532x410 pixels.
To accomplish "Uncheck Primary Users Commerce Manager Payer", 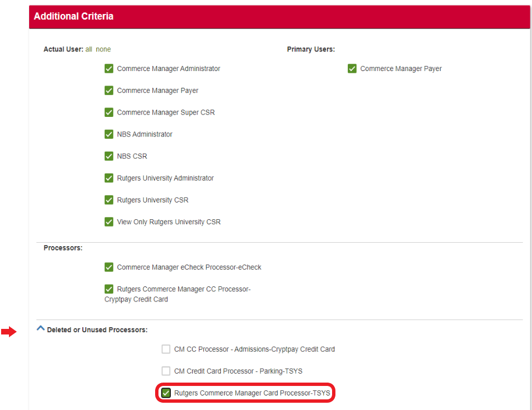I will [x=352, y=69].
